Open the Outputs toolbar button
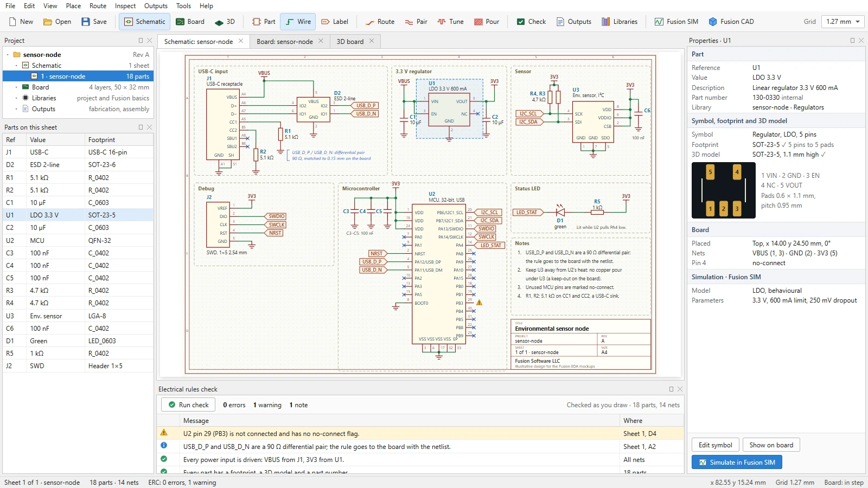Screen dimensions: 868x488 point(573,22)
